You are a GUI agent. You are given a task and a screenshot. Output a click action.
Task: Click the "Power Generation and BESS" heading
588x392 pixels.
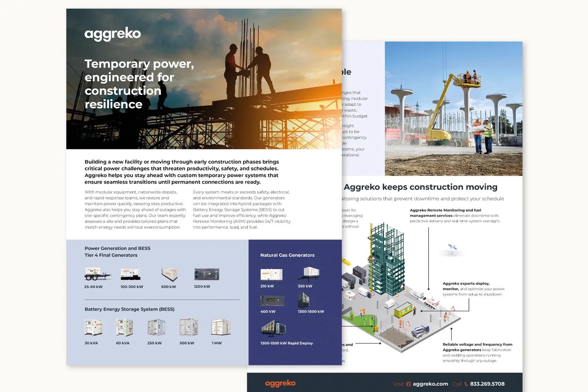(x=118, y=248)
